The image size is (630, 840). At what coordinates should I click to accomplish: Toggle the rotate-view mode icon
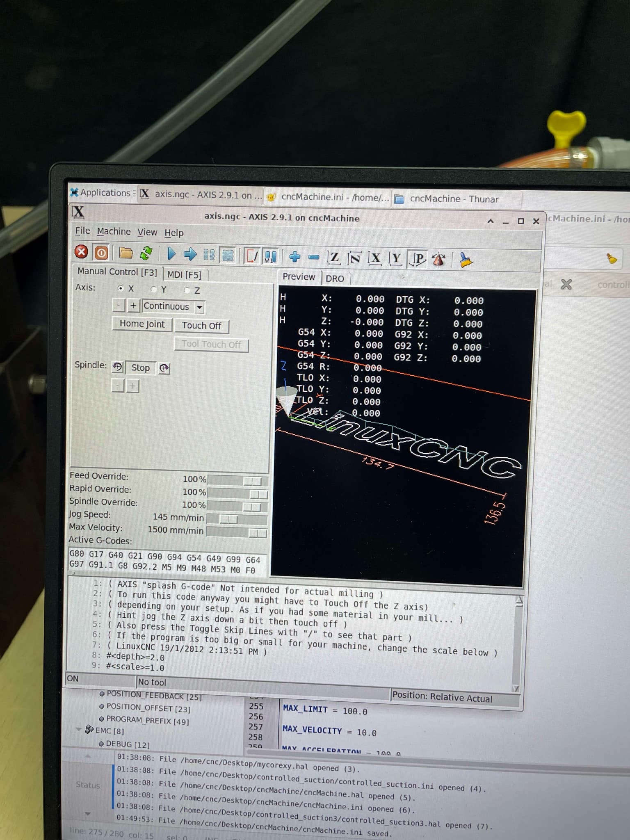coord(438,260)
